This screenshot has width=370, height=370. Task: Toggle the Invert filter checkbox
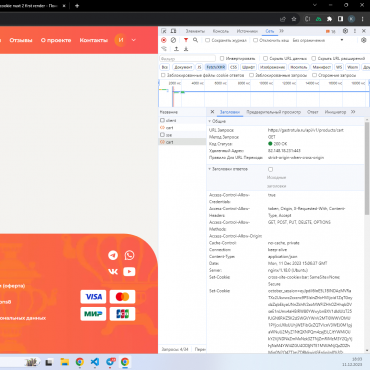222,58
